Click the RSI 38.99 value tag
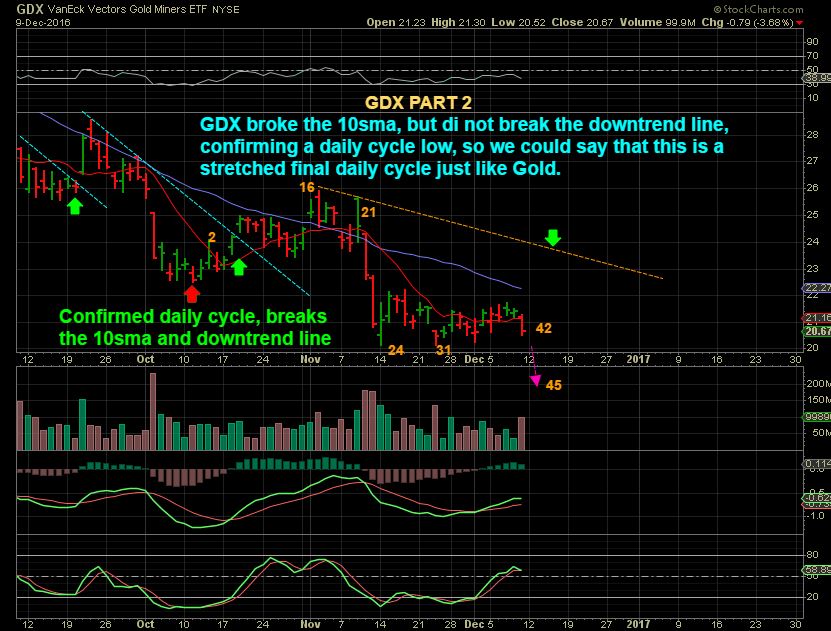The image size is (831, 631). pyautogui.click(x=817, y=78)
